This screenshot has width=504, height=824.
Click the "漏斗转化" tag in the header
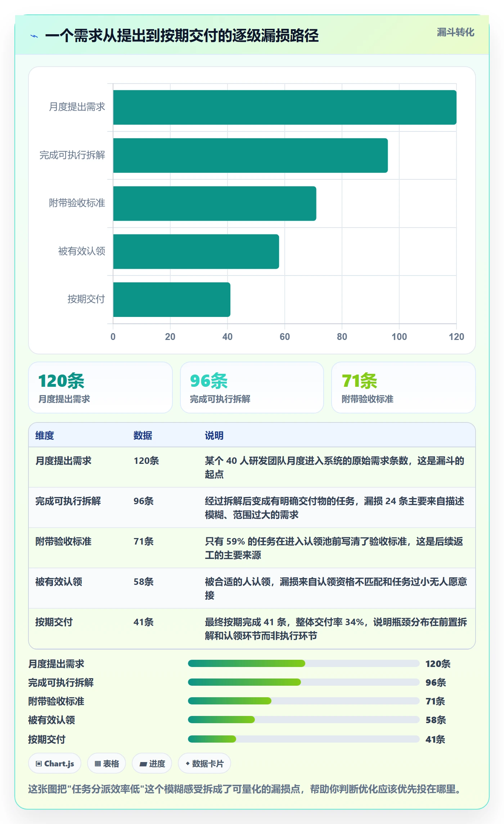[x=455, y=32]
